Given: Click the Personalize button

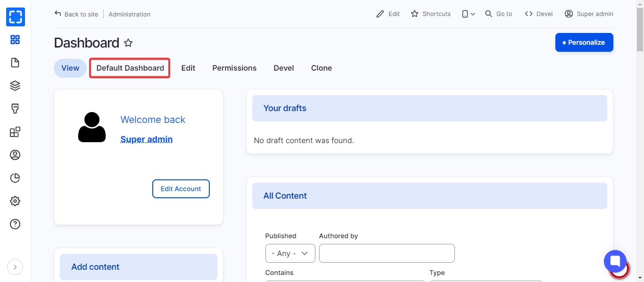Looking at the screenshot, I should pyautogui.click(x=584, y=42).
